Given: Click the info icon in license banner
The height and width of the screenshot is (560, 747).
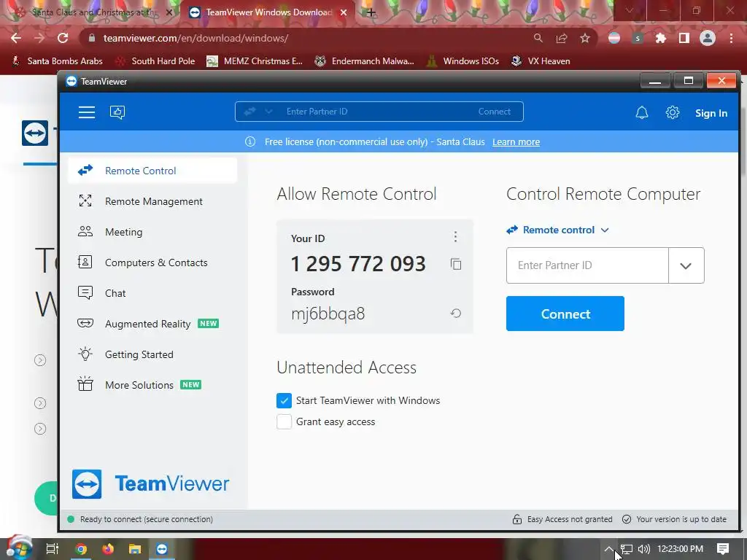Looking at the screenshot, I should click(x=250, y=142).
